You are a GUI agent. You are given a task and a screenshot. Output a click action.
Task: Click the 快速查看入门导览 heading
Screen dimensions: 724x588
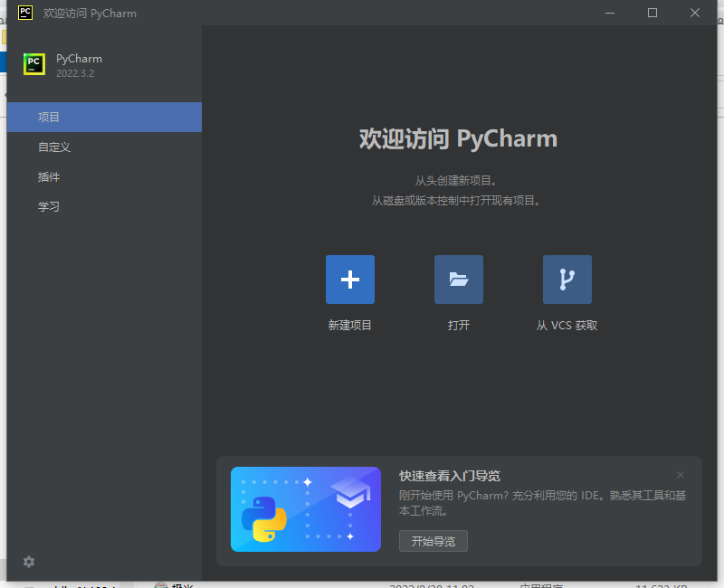[x=449, y=476]
